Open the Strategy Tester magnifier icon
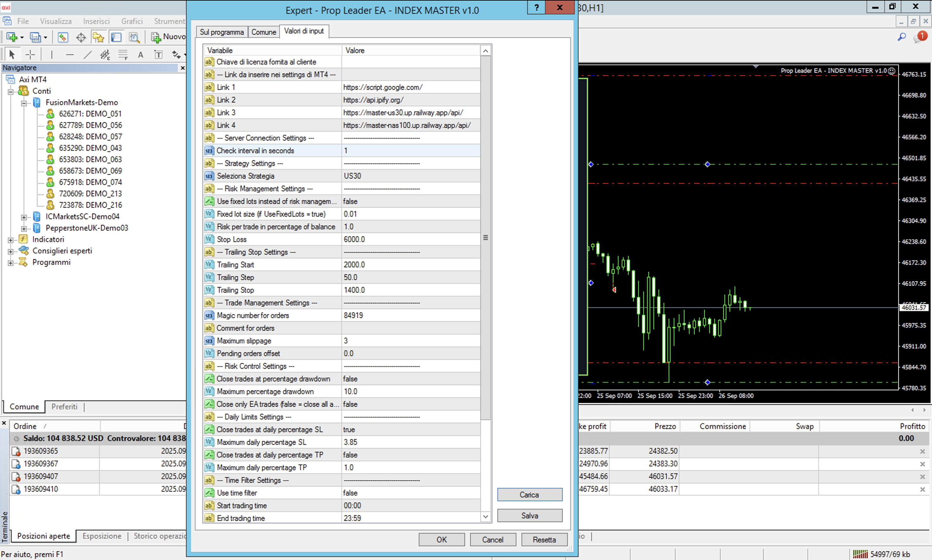Image resolution: width=932 pixels, height=560 pixels. point(134,37)
